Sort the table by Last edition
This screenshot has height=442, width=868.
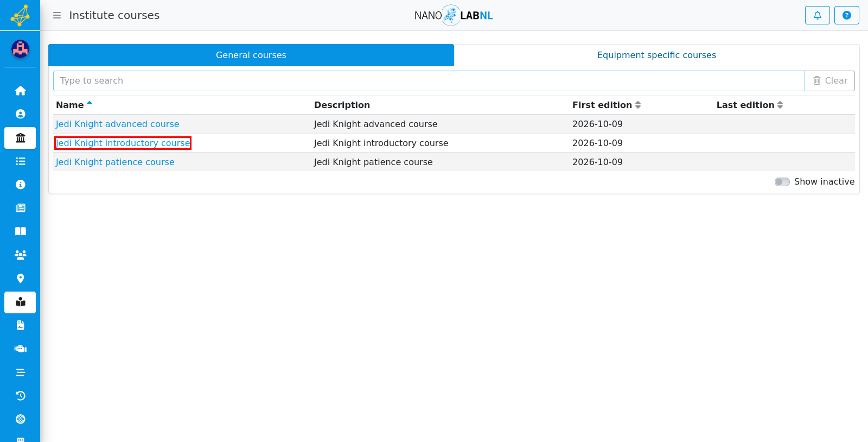click(750, 105)
